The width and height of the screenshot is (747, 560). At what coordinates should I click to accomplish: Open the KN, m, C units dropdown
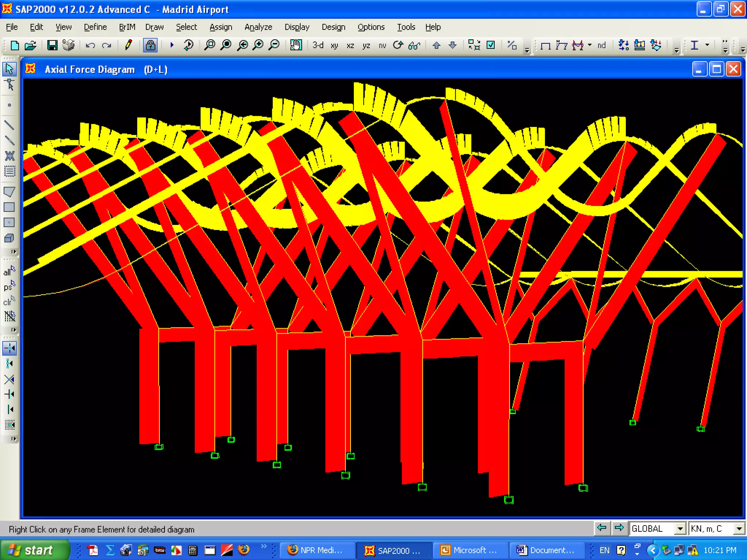point(739,529)
